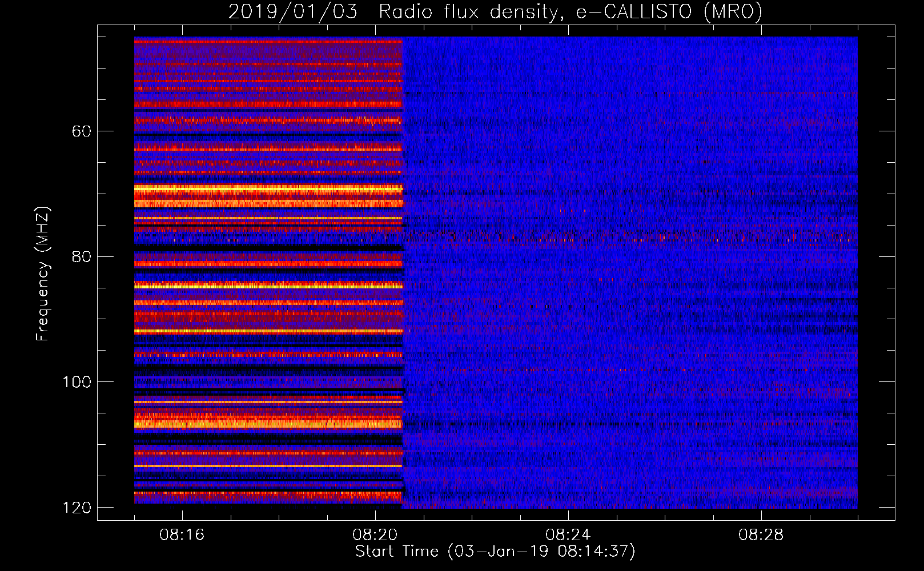Viewport: 924px width, 571px height.
Task: Click the 60 MHz frequency tick label
Action: click(x=82, y=131)
